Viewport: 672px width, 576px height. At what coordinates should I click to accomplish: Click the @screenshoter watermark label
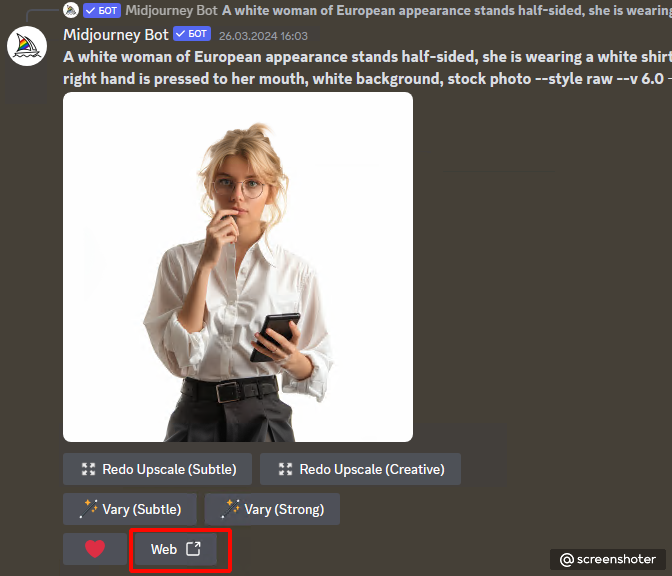click(x=608, y=559)
